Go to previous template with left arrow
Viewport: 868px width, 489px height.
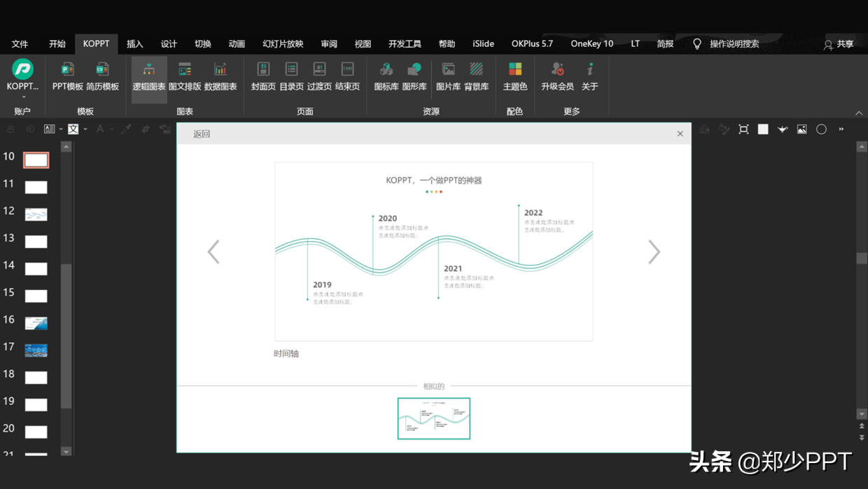pos(213,252)
